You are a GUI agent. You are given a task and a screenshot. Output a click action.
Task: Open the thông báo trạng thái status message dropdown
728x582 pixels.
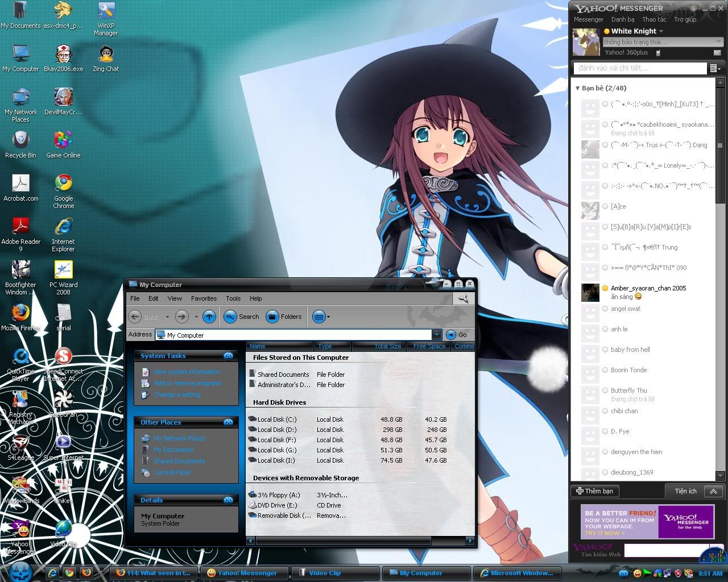719,42
